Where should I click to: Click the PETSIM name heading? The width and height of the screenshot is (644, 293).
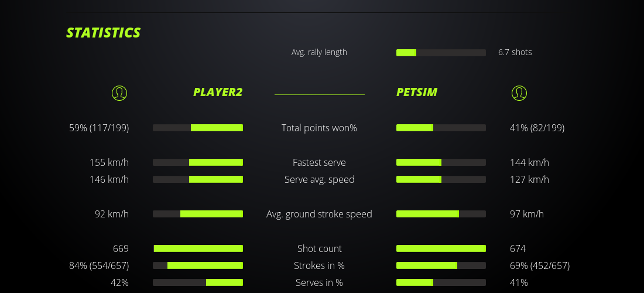pos(417,92)
